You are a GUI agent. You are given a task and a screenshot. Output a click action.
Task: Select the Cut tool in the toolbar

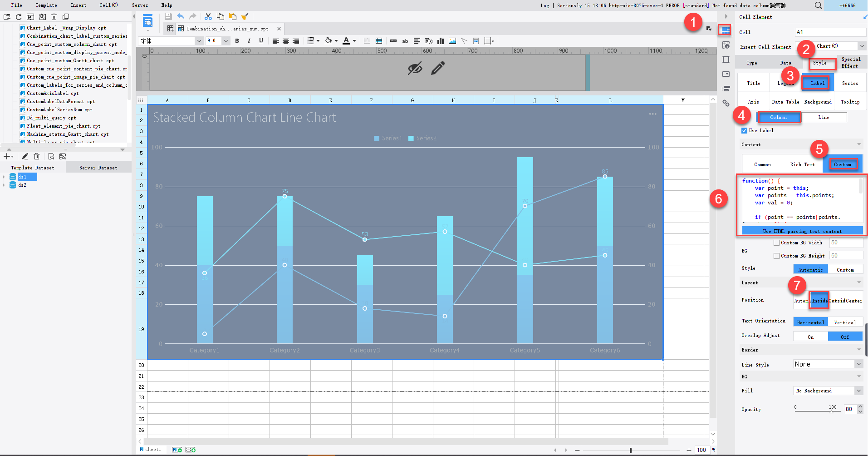208,16
